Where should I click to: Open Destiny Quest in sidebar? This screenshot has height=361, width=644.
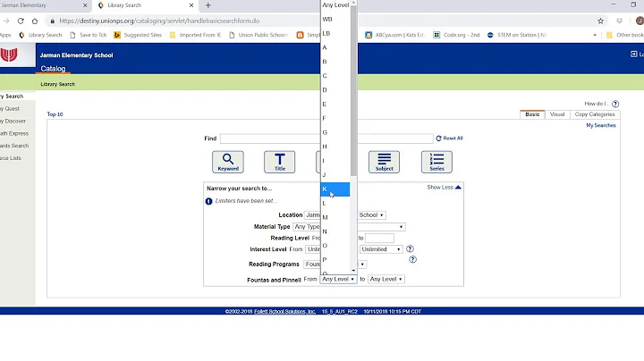coord(10,109)
